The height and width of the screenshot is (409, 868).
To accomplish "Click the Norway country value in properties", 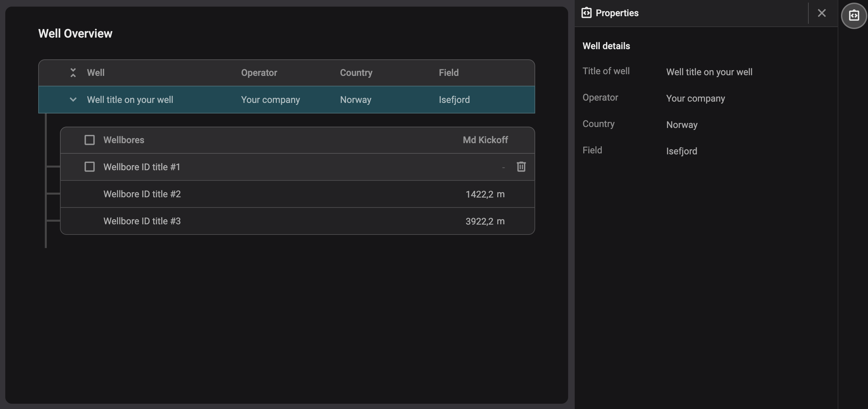I will [x=682, y=124].
